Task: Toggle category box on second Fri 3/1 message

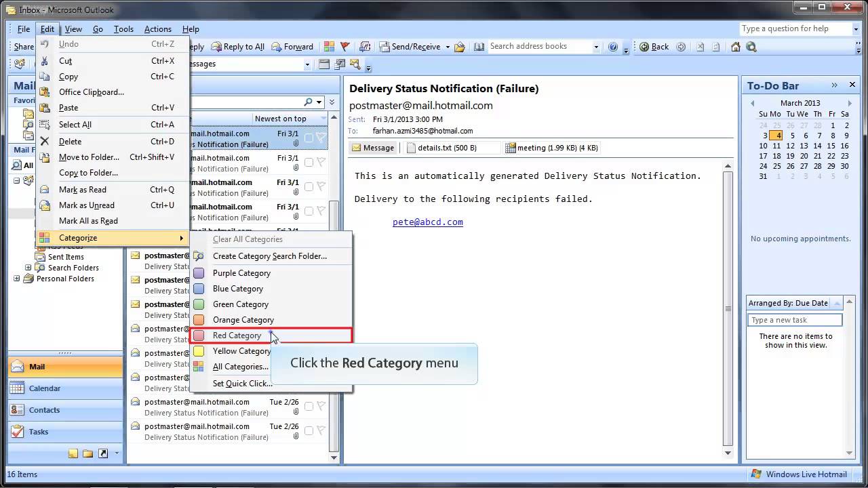Action: [309, 163]
